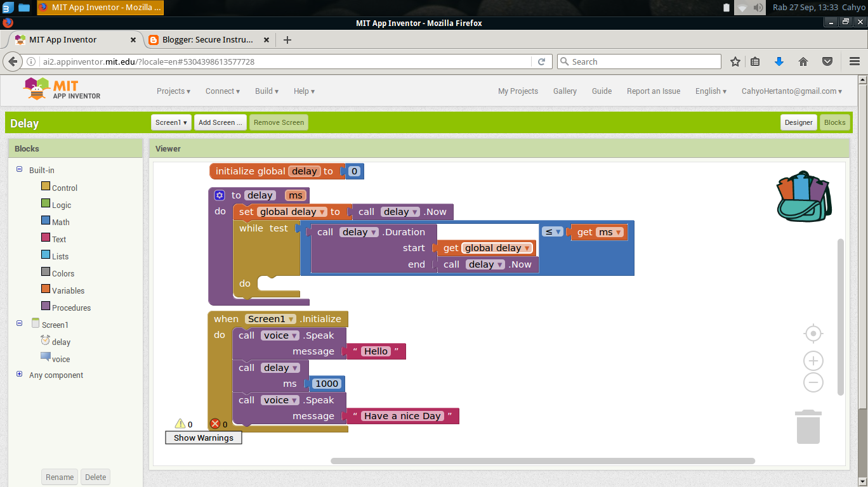Open the Control blocks drawer
This screenshot has width=868, height=487.
point(63,187)
